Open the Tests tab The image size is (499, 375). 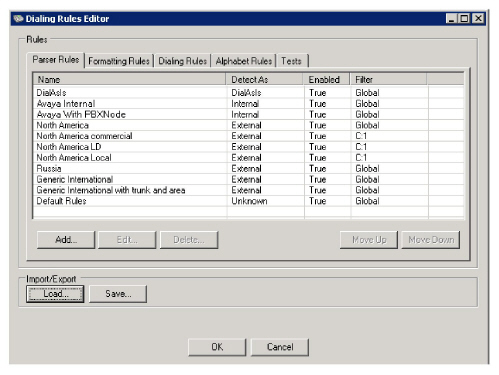(291, 61)
